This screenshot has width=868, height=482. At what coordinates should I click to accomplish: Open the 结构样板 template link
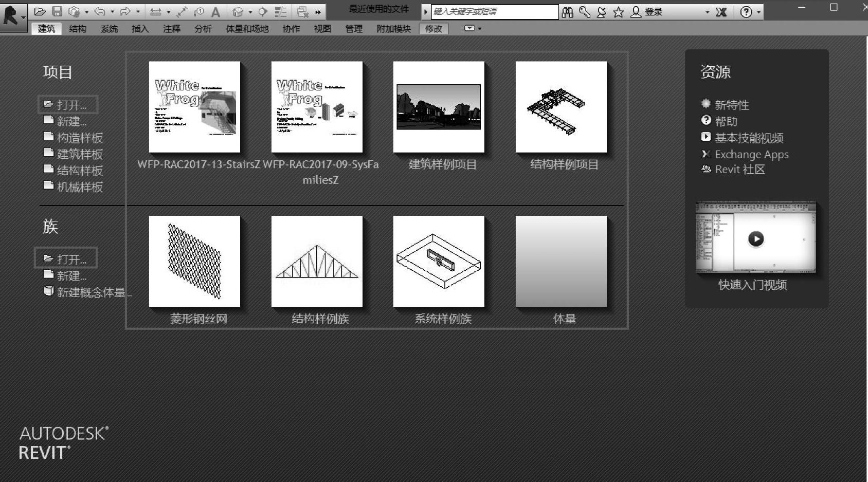pos(74,171)
